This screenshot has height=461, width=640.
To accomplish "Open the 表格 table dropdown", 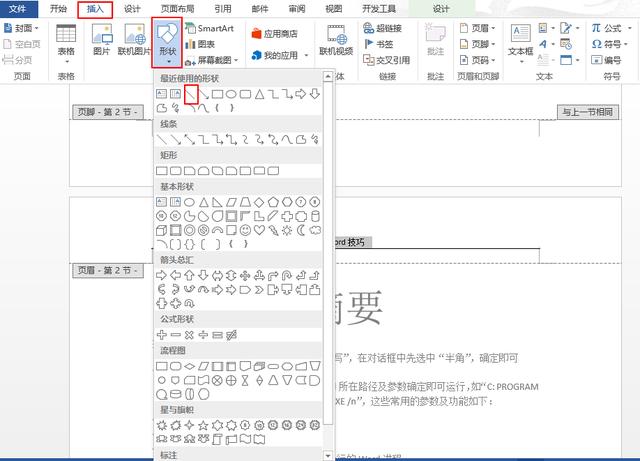I will (66, 44).
